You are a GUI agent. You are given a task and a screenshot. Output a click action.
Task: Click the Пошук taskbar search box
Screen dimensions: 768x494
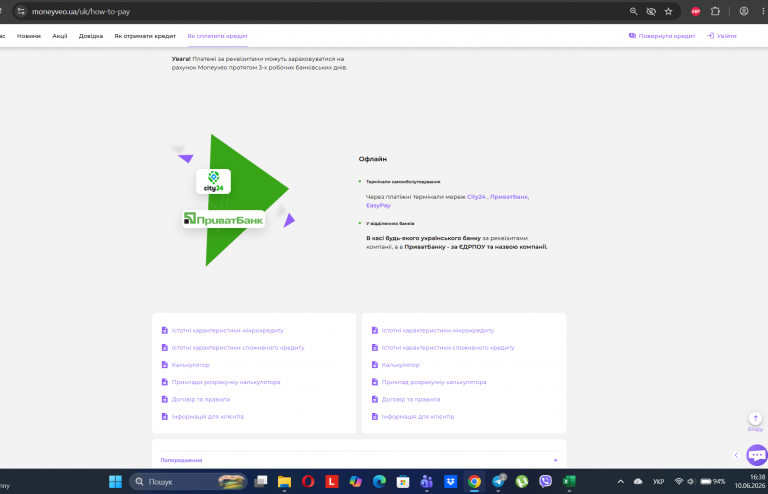(x=188, y=482)
